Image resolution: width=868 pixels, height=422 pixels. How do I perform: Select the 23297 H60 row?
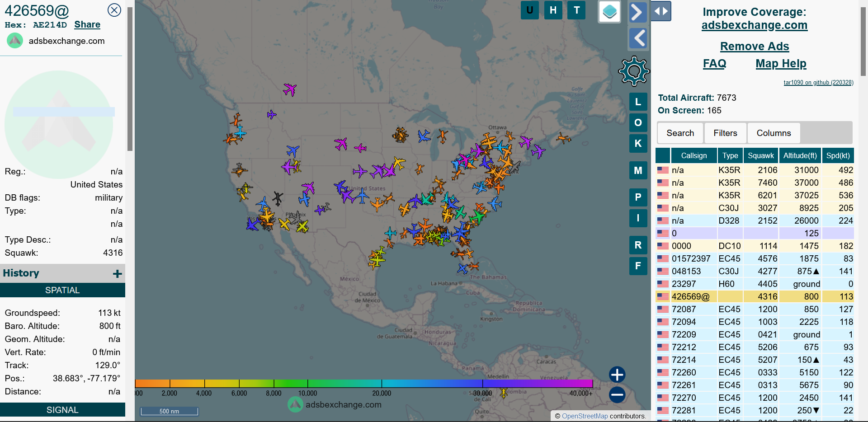(x=755, y=284)
